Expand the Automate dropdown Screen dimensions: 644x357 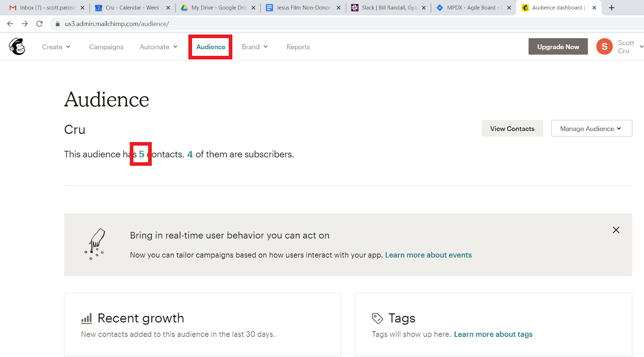tap(159, 47)
